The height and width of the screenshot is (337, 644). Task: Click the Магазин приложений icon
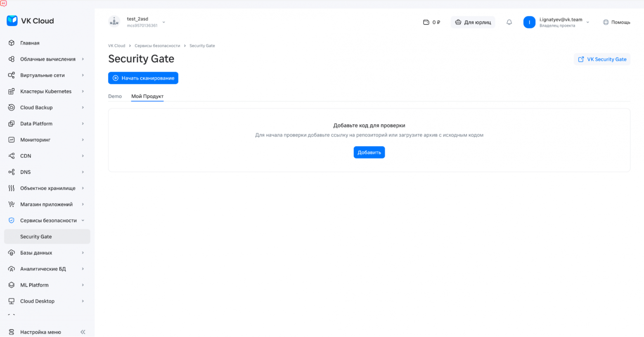pyautogui.click(x=12, y=204)
